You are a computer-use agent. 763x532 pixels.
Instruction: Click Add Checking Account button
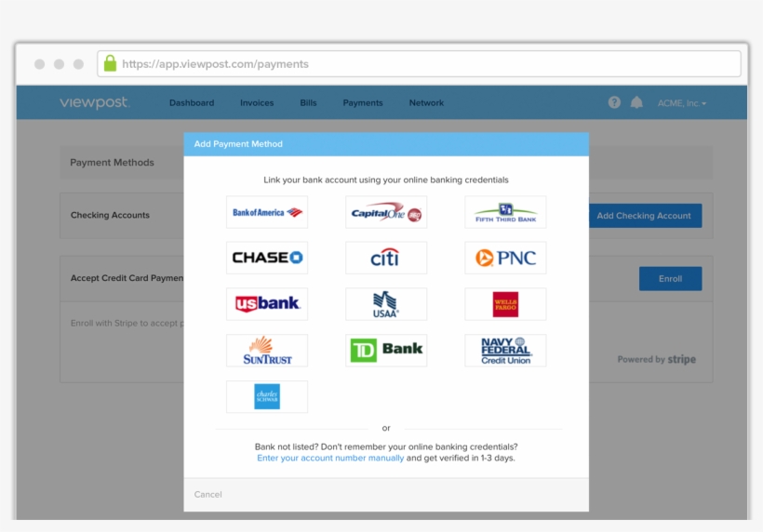pos(645,216)
